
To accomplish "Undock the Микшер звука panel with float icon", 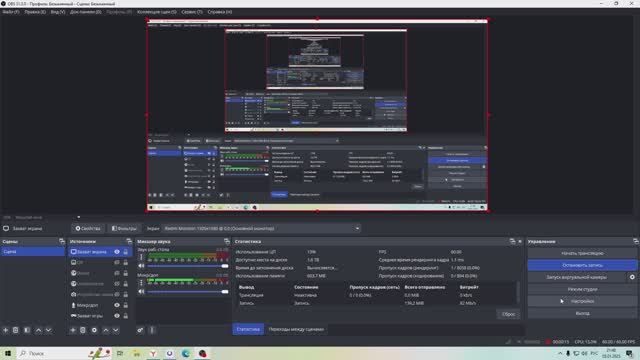I will point(227,241).
